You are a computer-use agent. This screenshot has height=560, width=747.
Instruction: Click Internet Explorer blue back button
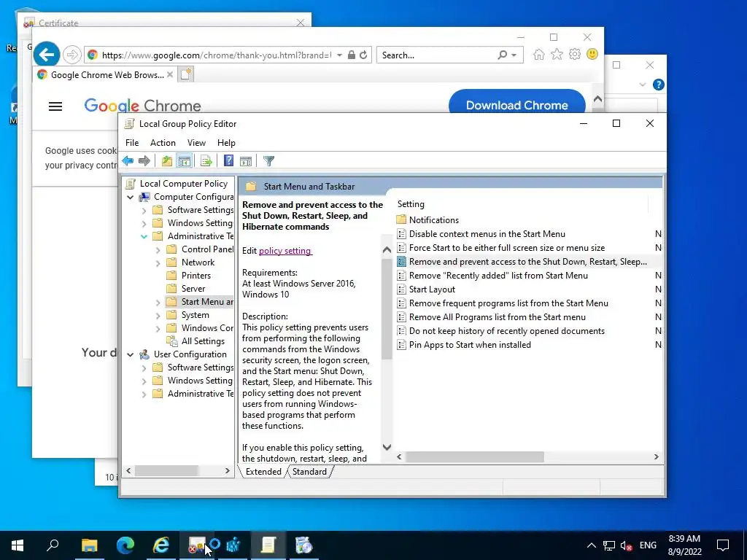[x=47, y=55]
